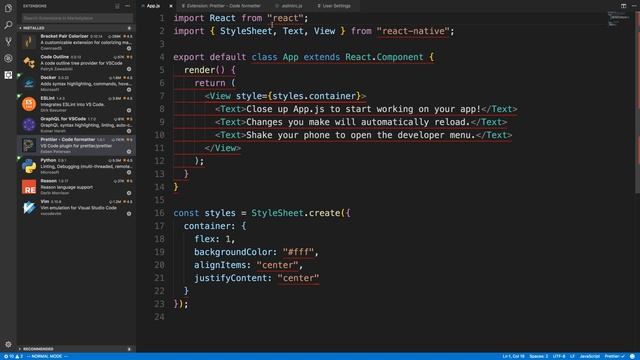Switch to the Extension: Prettier - Code formatter tab
640x360 pixels.
221,6
